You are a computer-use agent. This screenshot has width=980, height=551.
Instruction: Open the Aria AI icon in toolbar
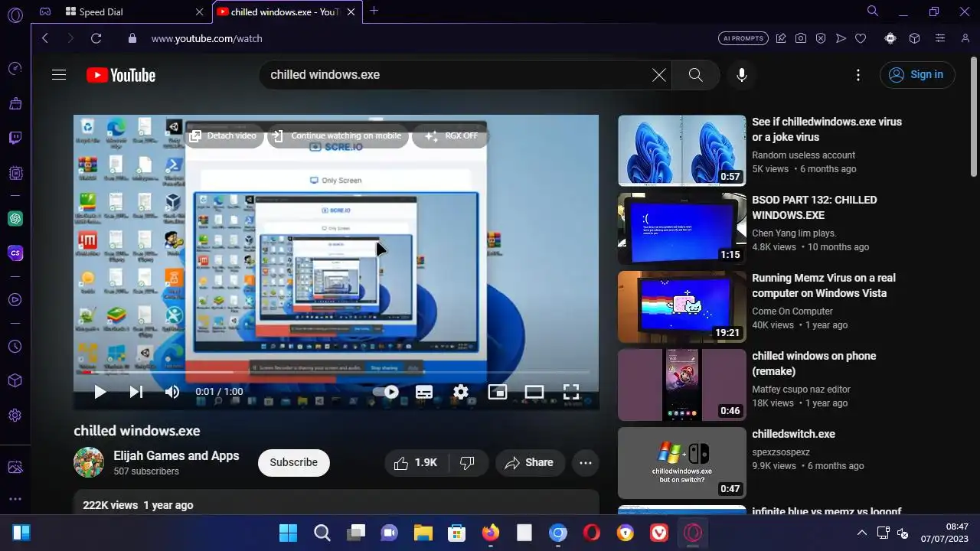coord(890,38)
